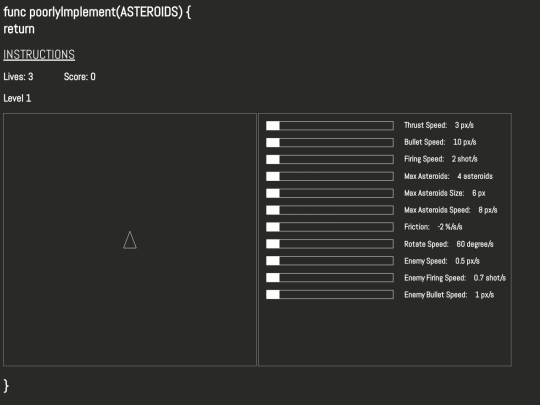Click the triangle spaceship in game area
The height and width of the screenshot is (405, 540).
(130, 240)
